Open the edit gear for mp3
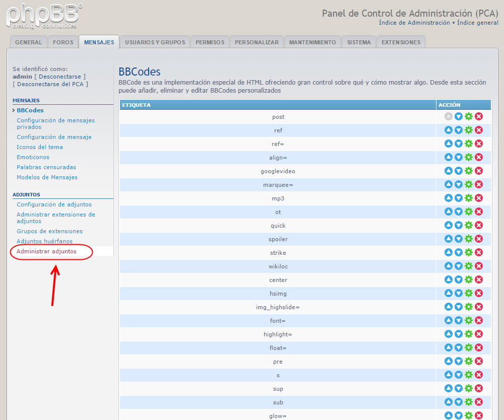 click(469, 198)
